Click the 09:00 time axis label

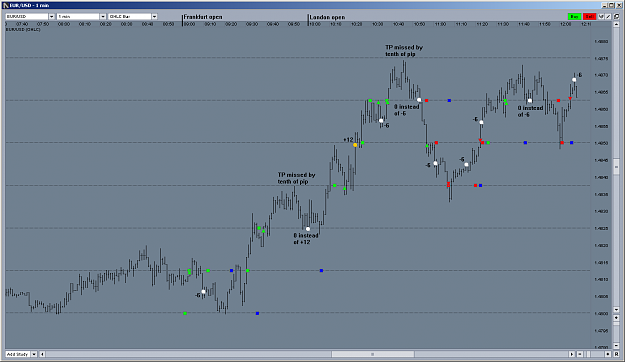(x=189, y=24)
